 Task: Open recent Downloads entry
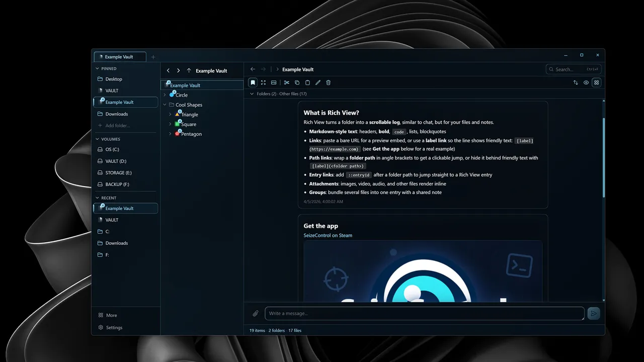coord(126,243)
